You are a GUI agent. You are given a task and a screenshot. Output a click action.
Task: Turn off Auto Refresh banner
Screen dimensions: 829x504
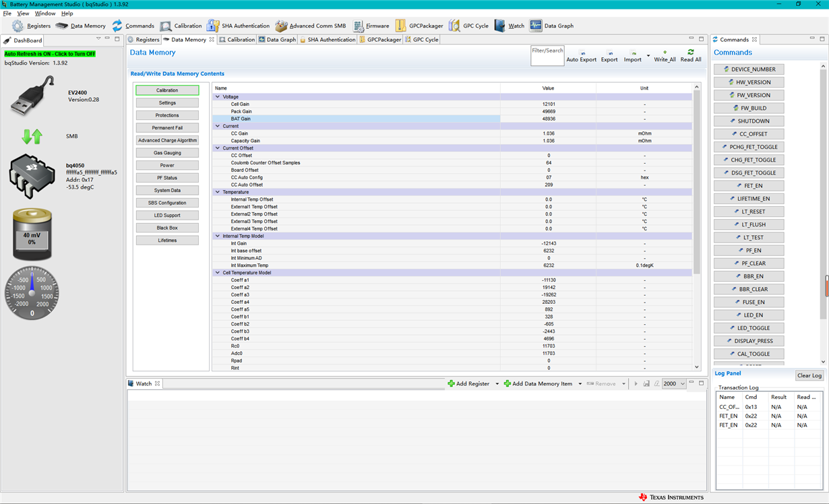tap(50, 54)
